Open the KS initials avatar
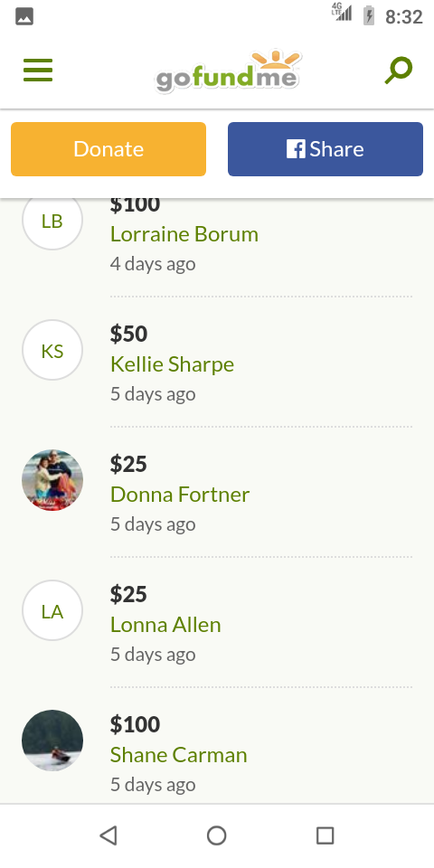Screen dimensions: 434x868 [x=52, y=351]
